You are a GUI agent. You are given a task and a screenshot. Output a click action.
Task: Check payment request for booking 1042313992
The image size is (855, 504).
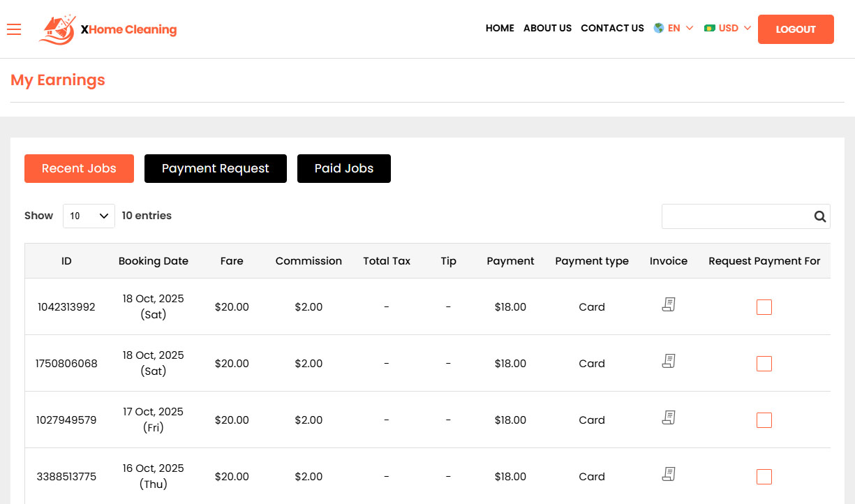pos(764,306)
